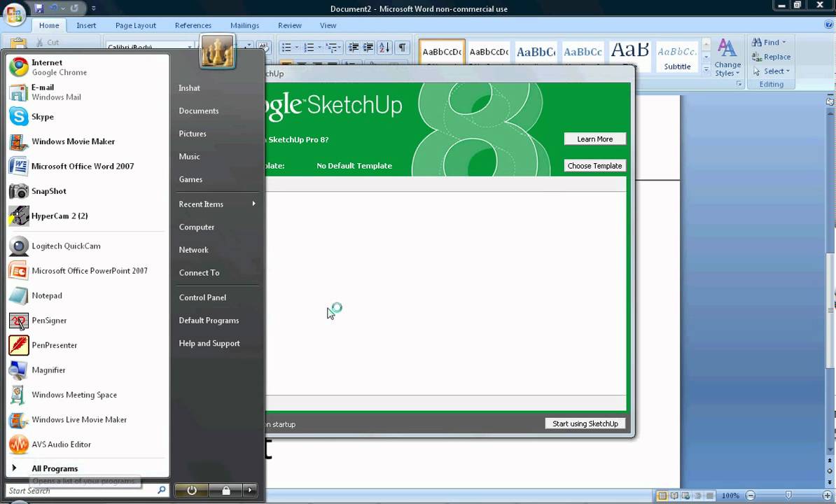836x504 pixels.
Task: Switch to the Insert ribbon tab
Action: (x=86, y=25)
